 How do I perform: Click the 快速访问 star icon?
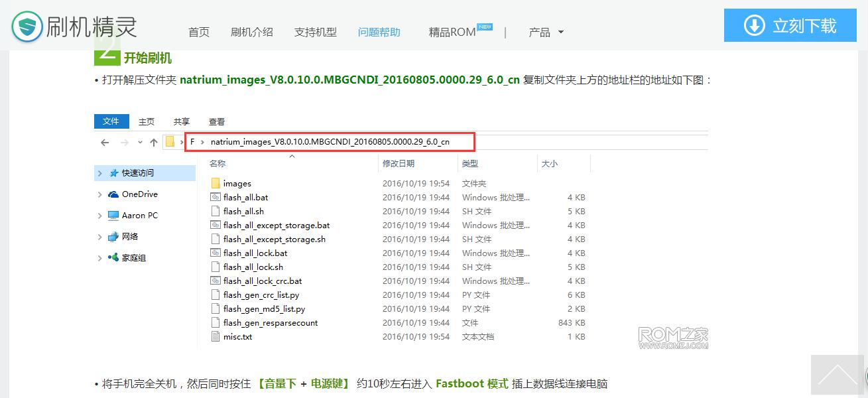point(113,173)
